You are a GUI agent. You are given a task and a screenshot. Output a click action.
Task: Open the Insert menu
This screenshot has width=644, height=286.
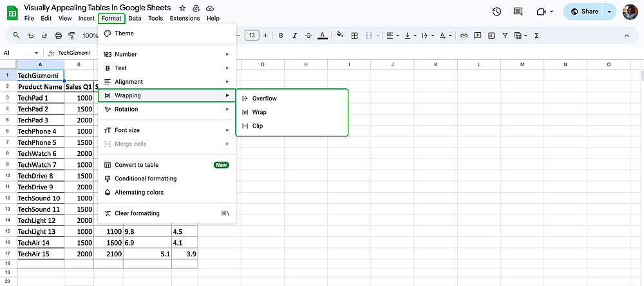[86, 18]
